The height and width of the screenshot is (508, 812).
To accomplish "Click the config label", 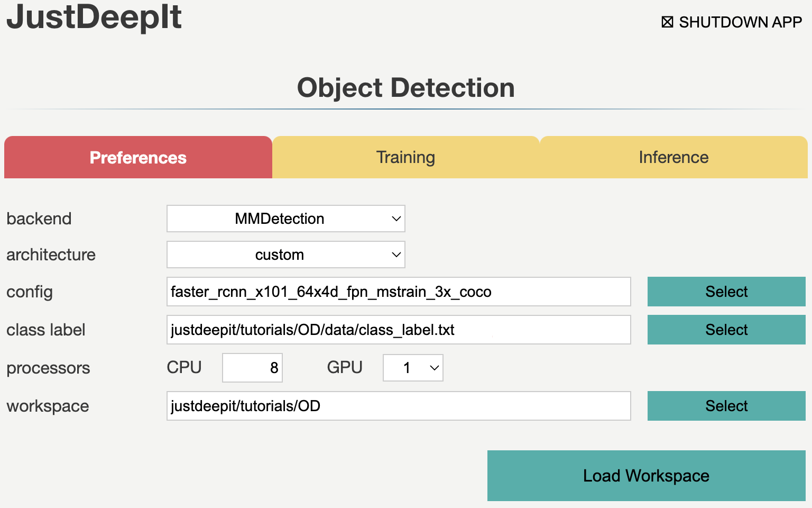I will (x=30, y=292).
